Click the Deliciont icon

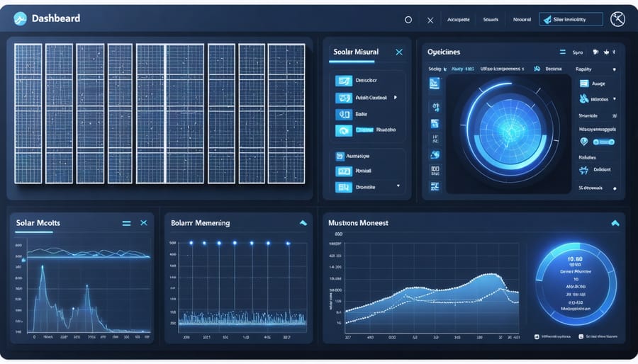584,170
